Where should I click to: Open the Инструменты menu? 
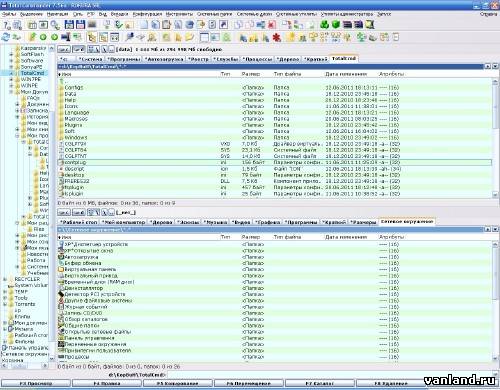179,14
